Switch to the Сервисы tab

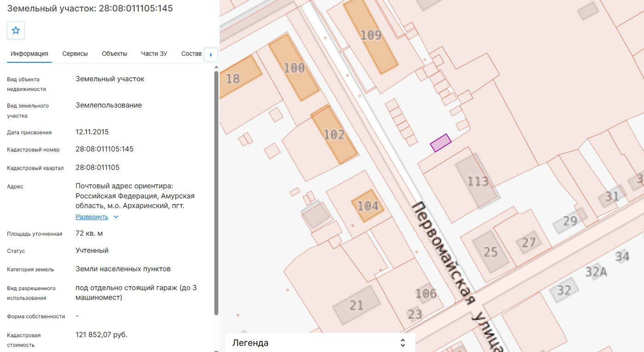[x=75, y=54]
